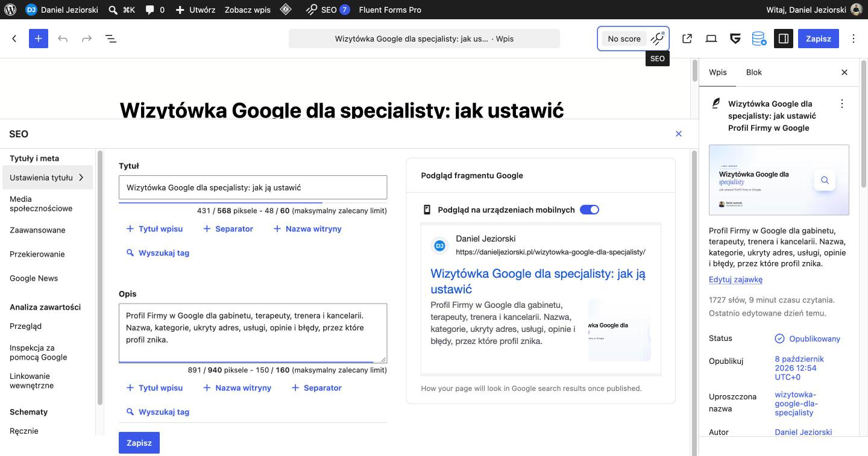Open Media społecznościowe settings
Screen dimensions: 868x456
coord(41,204)
